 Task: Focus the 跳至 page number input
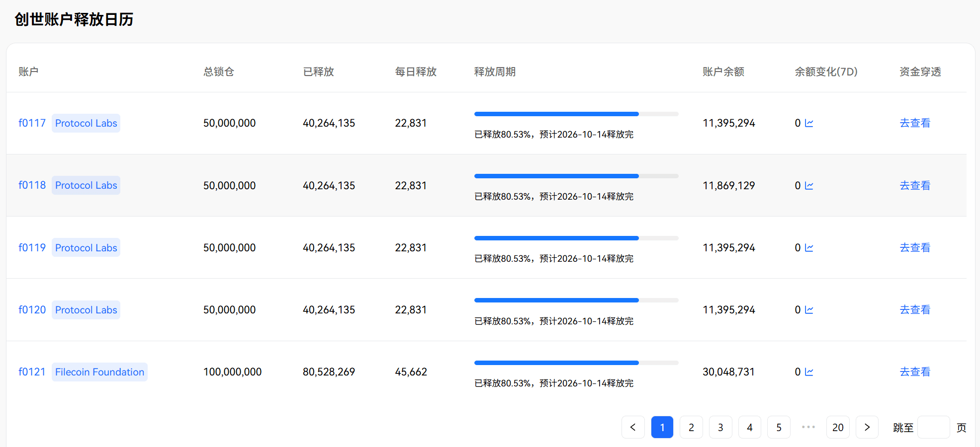pyautogui.click(x=933, y=427)
